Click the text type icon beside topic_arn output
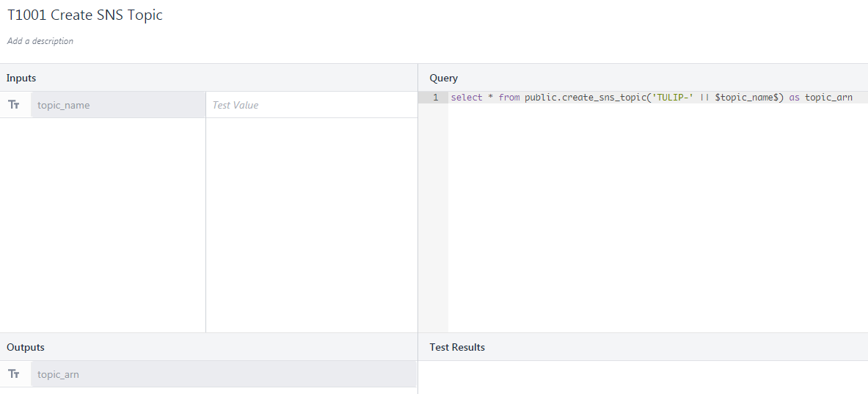Viewport: 868px width, 394px height. 14,374
